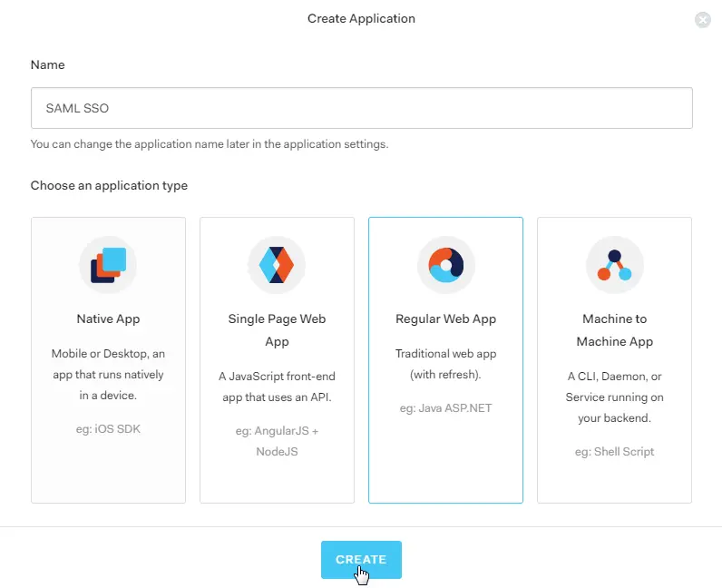Click the Regular Web App circular icon
The image size is (722, 588).
pyautogui.click(x=445, y=265)
